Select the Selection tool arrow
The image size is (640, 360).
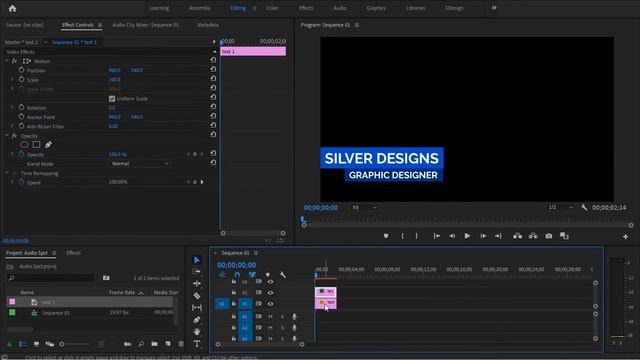click(x=197, y=260)
